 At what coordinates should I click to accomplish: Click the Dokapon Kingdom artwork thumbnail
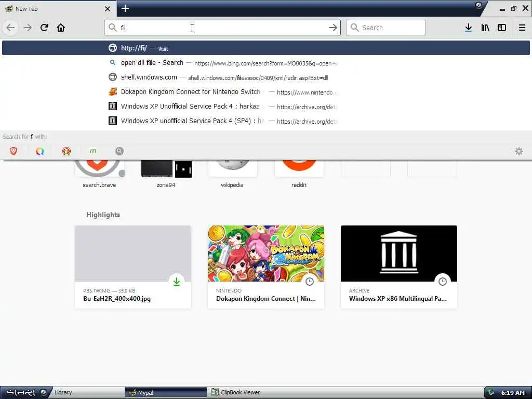coord(265,253)
